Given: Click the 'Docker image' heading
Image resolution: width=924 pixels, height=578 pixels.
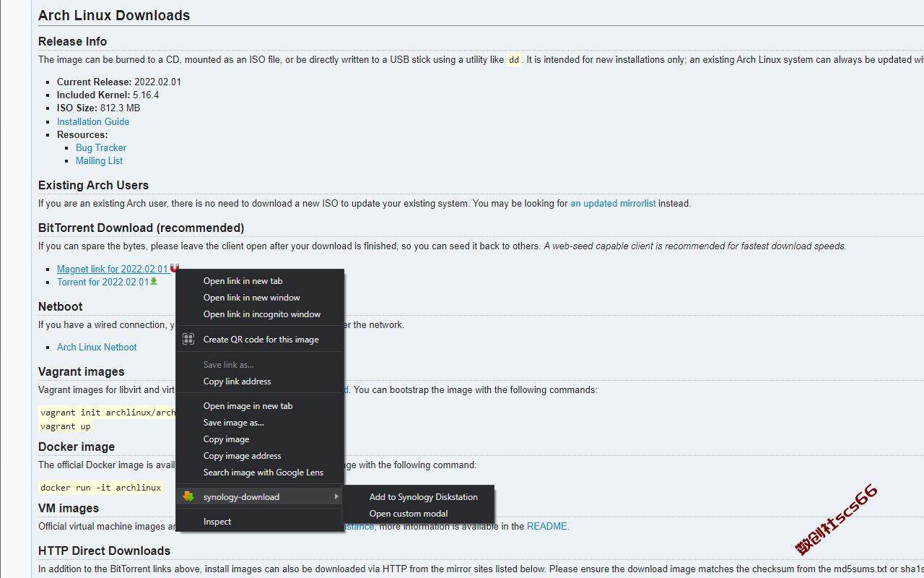Looking at the screenshot, I should 77,447.
